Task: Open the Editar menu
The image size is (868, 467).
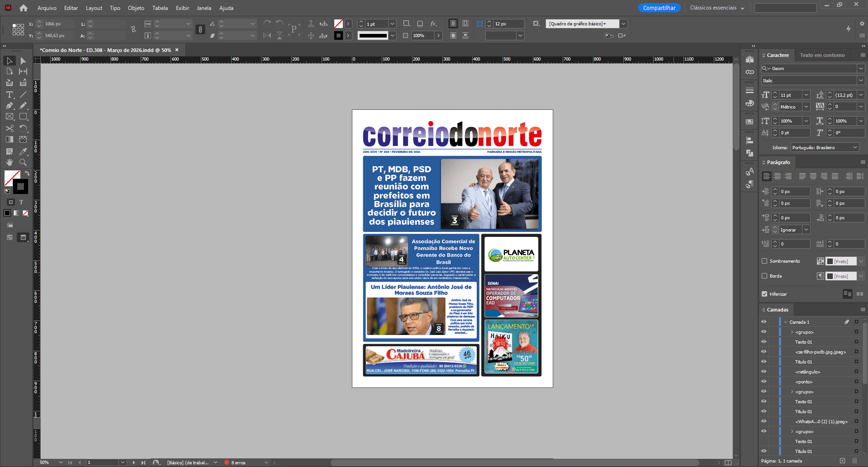Action: (x=71, y=8)
